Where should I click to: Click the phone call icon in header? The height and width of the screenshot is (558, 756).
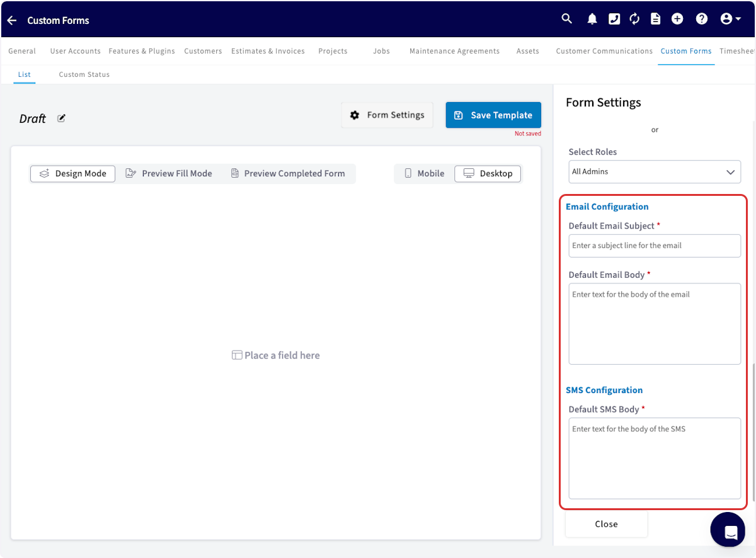pyautogui.click(x=614, y=20)
